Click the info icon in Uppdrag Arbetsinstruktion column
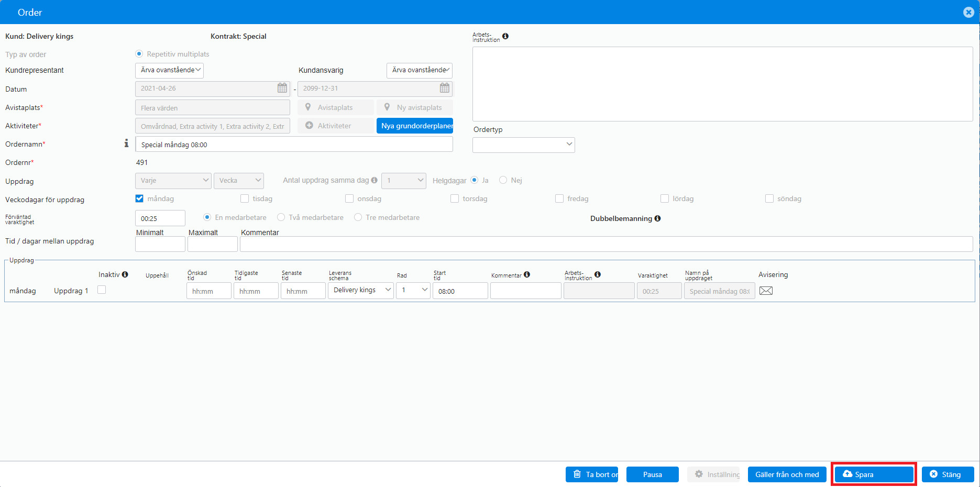This screenshot has width=980, height=487. coord(598,274)
